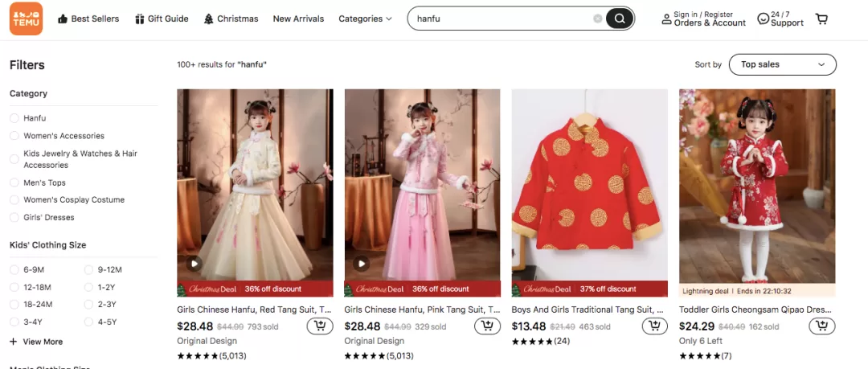The height and width of the screenshot is (369, 868).
Task: Click the search magnifier button
Action: pyautogui.click(x=620, y=18)
